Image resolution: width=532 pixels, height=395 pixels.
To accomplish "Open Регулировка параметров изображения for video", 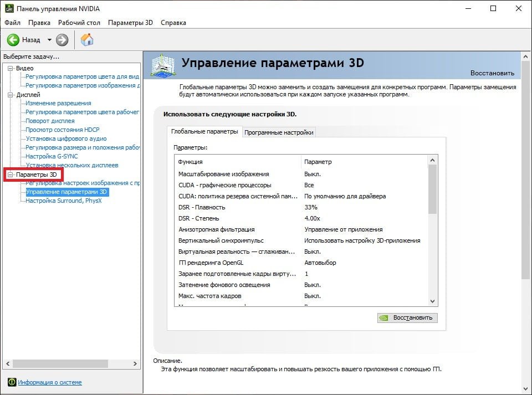I will pos(83,85).
